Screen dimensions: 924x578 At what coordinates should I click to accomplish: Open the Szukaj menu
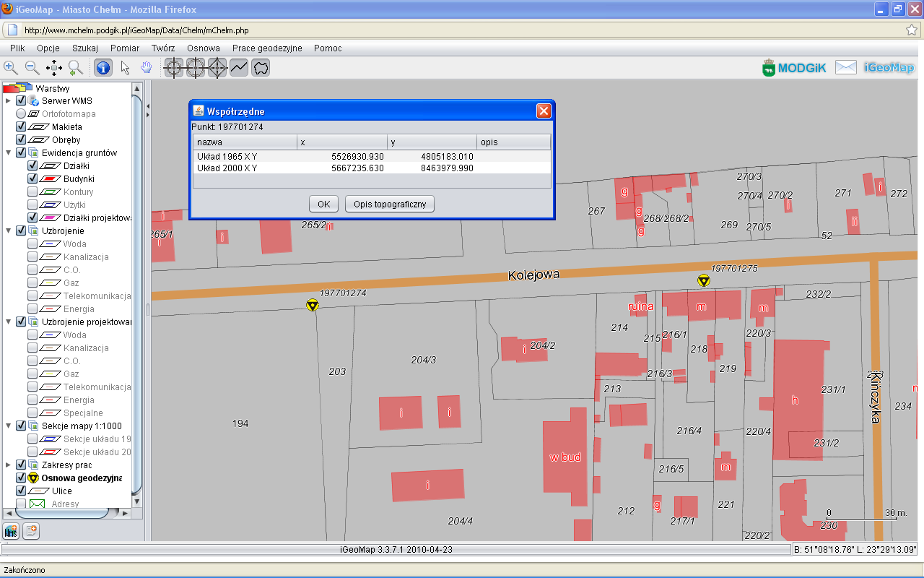tap(85, 48)
